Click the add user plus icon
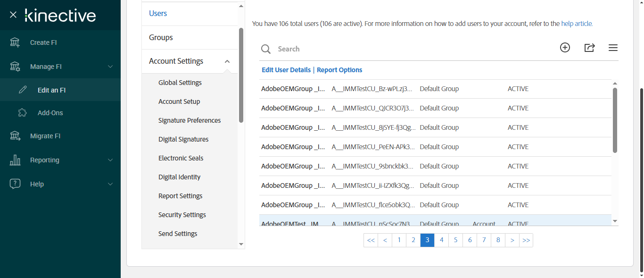The width and height of the screenshot is (644, 278). pos(565,48)
